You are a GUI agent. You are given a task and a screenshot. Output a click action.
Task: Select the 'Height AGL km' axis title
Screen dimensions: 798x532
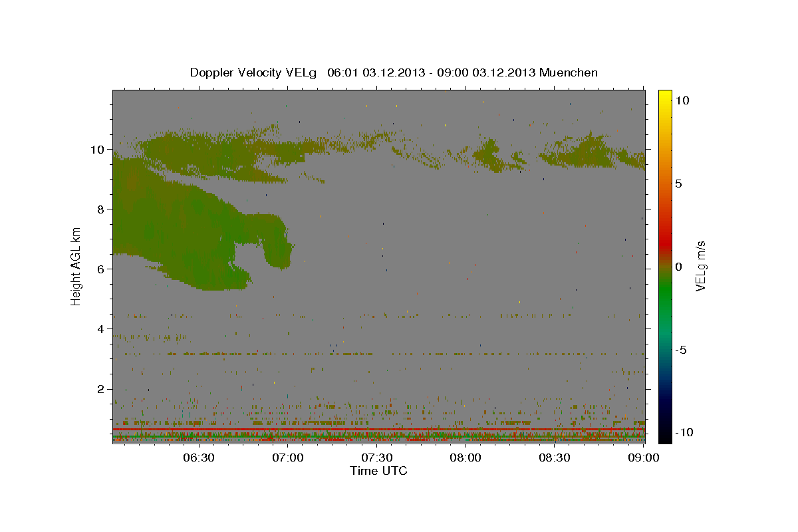76,266
